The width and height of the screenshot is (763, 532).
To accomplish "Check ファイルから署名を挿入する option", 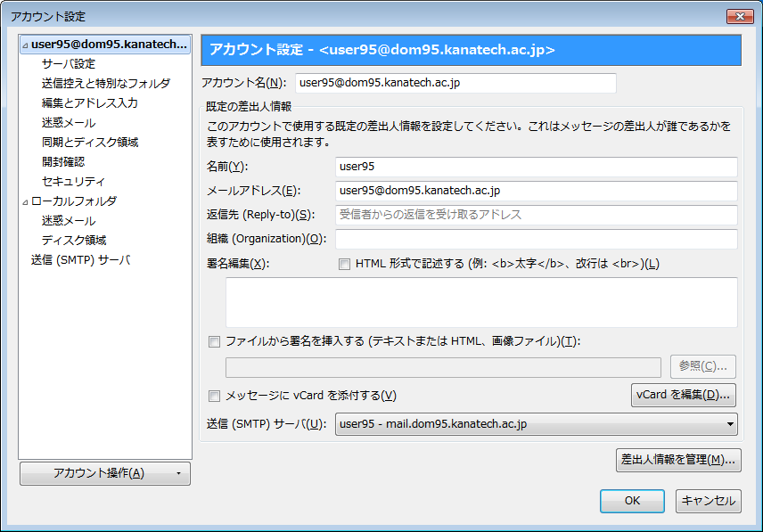I will 214,342.
